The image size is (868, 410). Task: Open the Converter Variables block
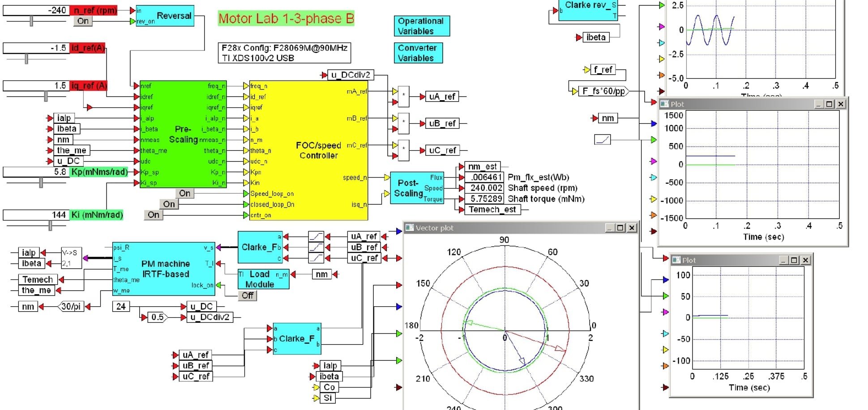pos(418,53)
